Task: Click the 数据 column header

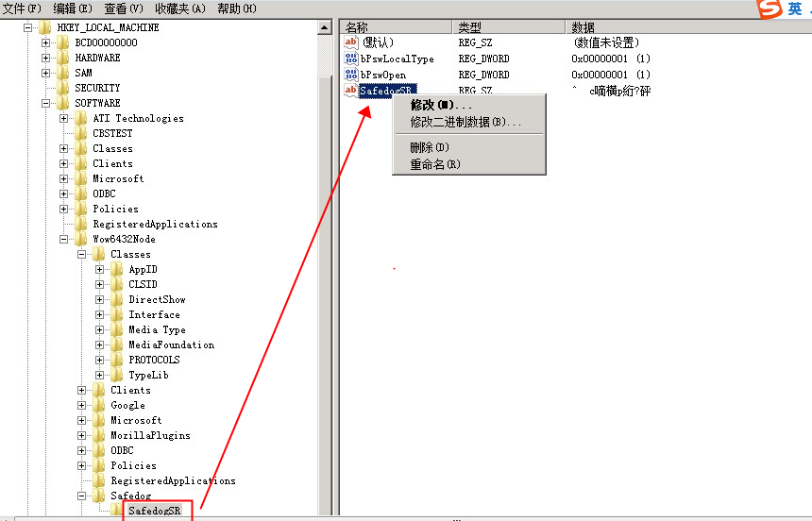Action: coord(584,27)
